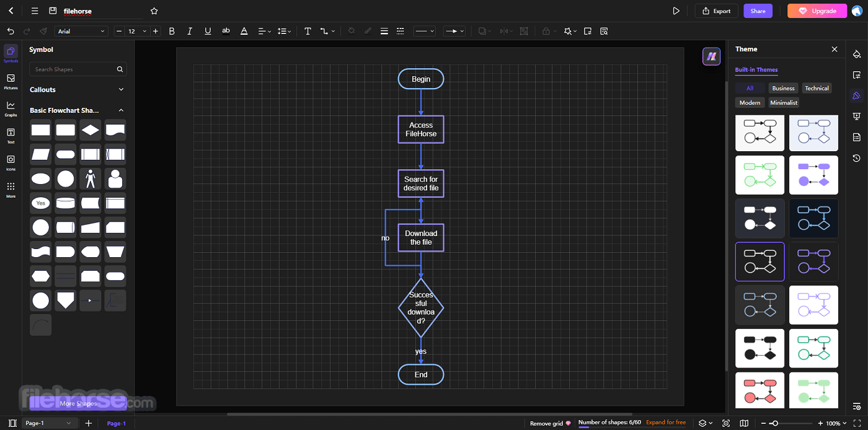Screen dimensions: 868x430
Task: Open the history clock panel icon
Action: pos(857,158)
